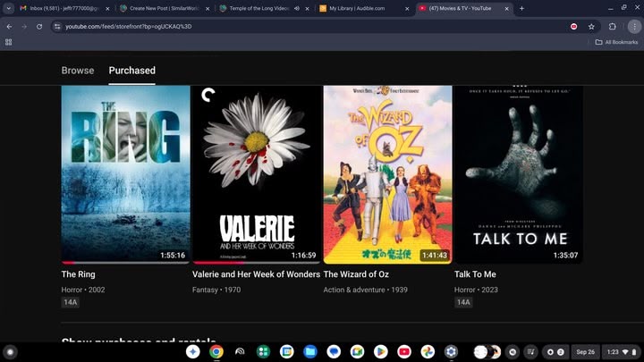
Task: Open a new browser tab
Action: pos(521,8)
